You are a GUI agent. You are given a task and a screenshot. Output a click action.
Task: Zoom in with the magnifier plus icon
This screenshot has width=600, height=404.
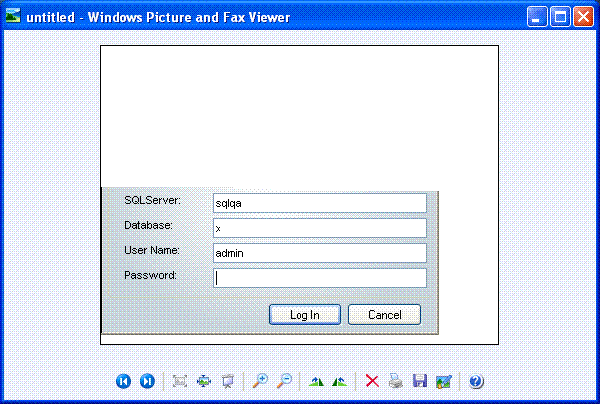pos(260,381)
